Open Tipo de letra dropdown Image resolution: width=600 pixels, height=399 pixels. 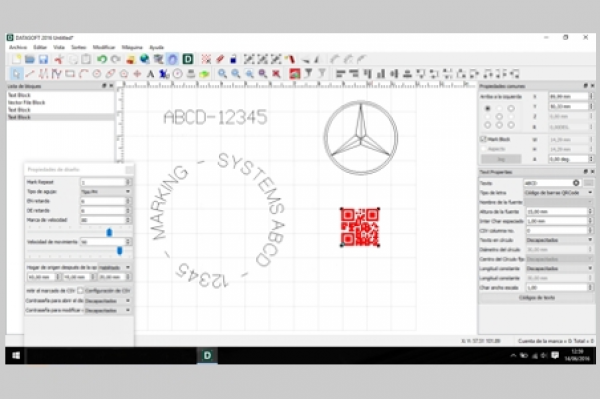[x=558, y=192]
